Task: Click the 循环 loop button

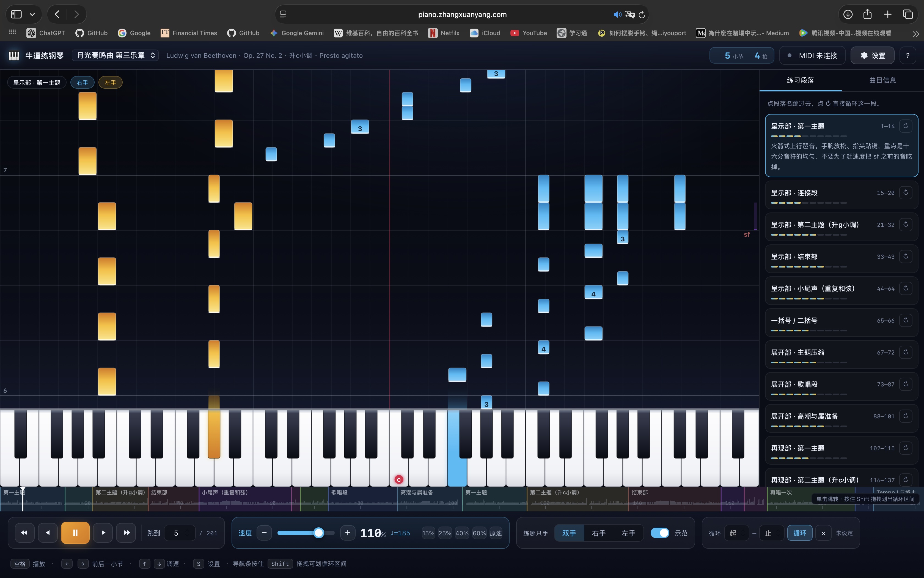Action: click(x=799, y=533)
